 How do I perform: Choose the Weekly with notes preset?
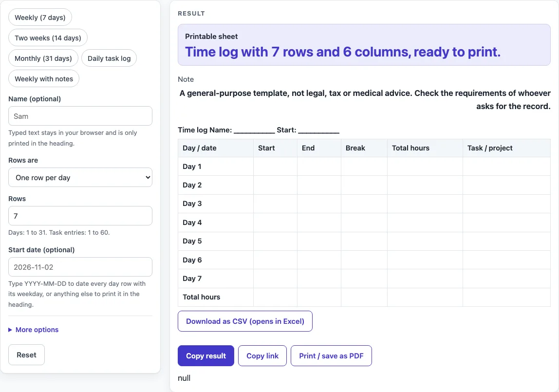[44, 79]
